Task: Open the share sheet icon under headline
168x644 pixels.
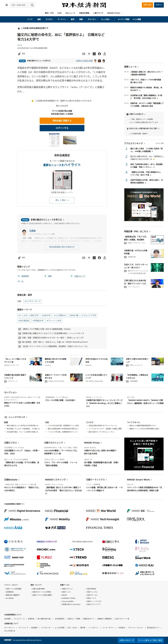Action: click(x=105, y=54)
